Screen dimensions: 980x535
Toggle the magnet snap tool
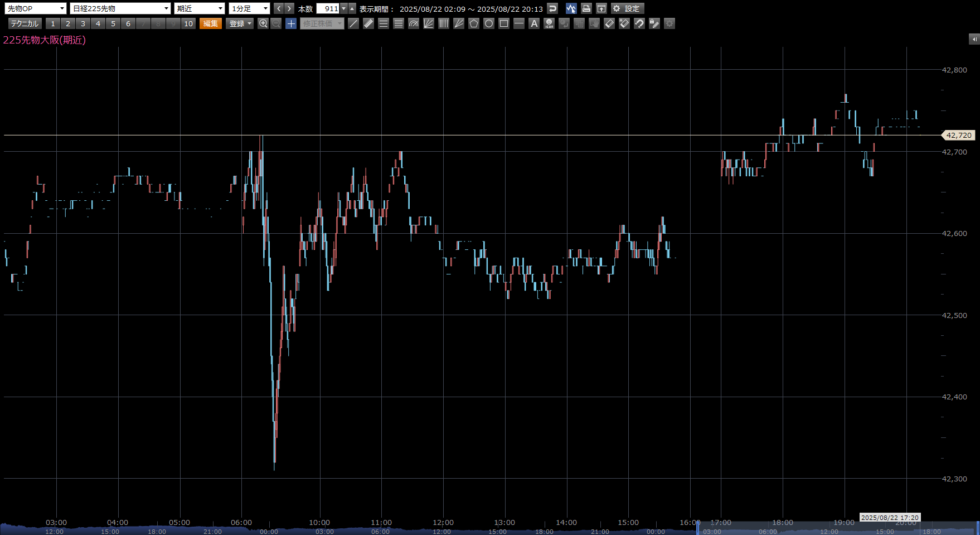[x=639, y=23]
